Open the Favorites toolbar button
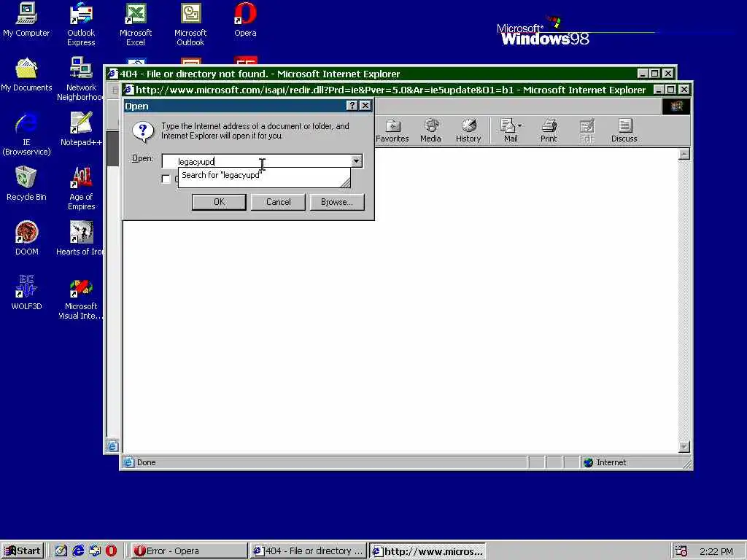747x560 pixels. coord(392,131)
